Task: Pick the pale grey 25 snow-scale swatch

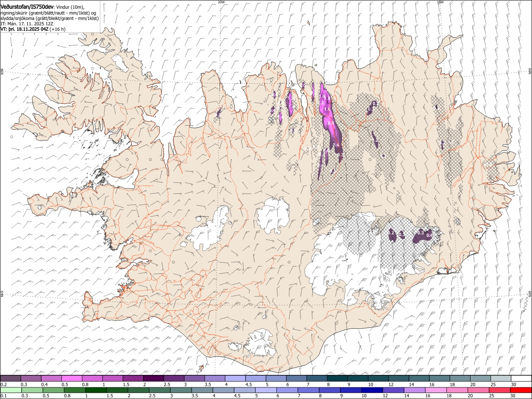Action: (501, 379)
